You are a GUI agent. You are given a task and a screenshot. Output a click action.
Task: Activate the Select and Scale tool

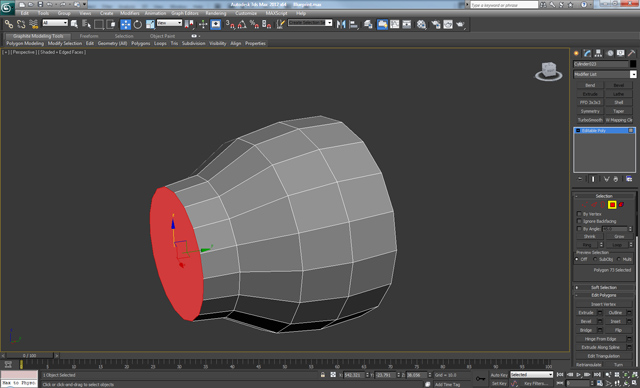(x=150, y=24)
